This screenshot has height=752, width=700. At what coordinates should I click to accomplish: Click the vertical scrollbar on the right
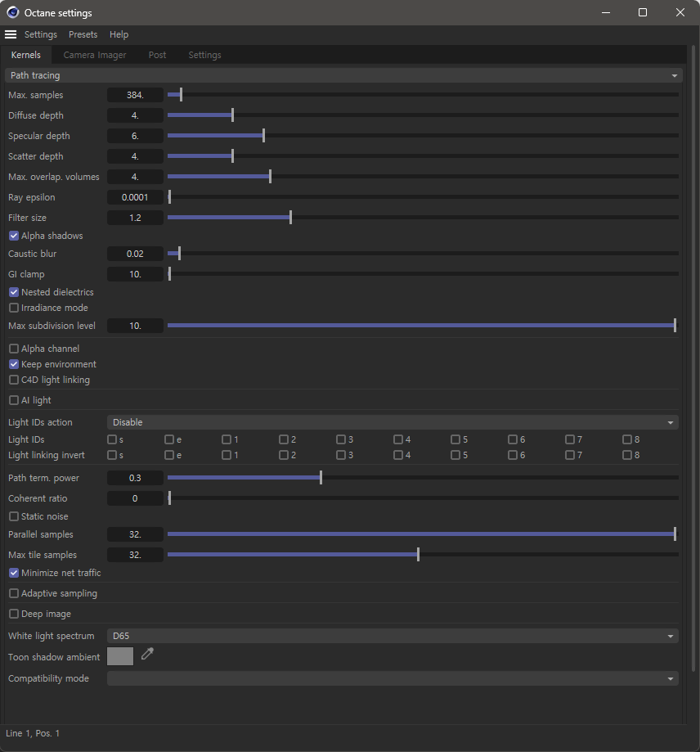(693, 358)
